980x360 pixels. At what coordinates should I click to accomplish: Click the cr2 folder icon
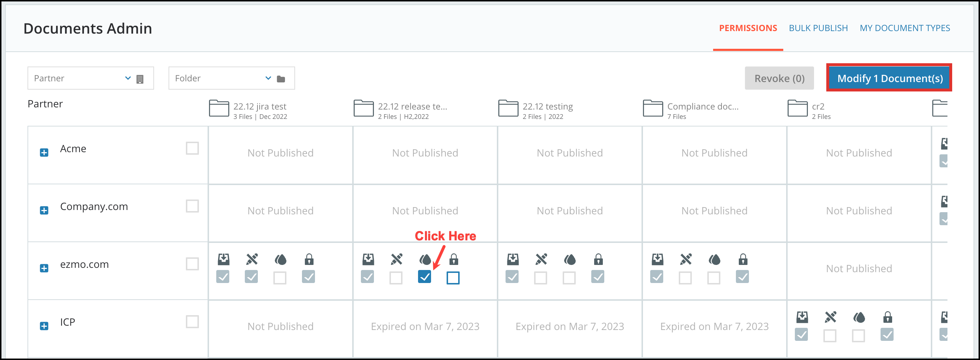797,108
